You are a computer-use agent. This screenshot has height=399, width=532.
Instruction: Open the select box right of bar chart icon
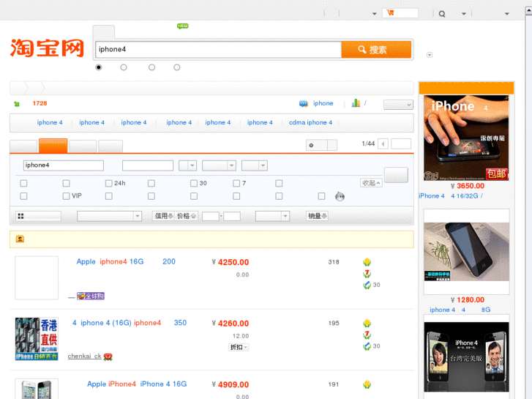pyautogui.click(x=398, y=105)
